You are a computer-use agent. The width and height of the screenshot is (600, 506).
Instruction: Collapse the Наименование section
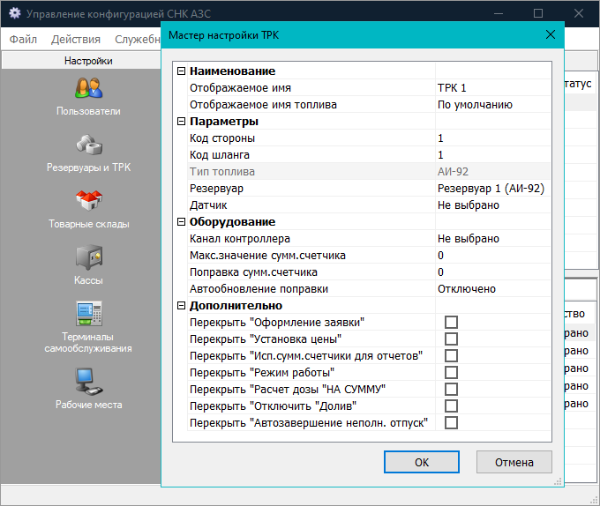(x=181, y=71)
